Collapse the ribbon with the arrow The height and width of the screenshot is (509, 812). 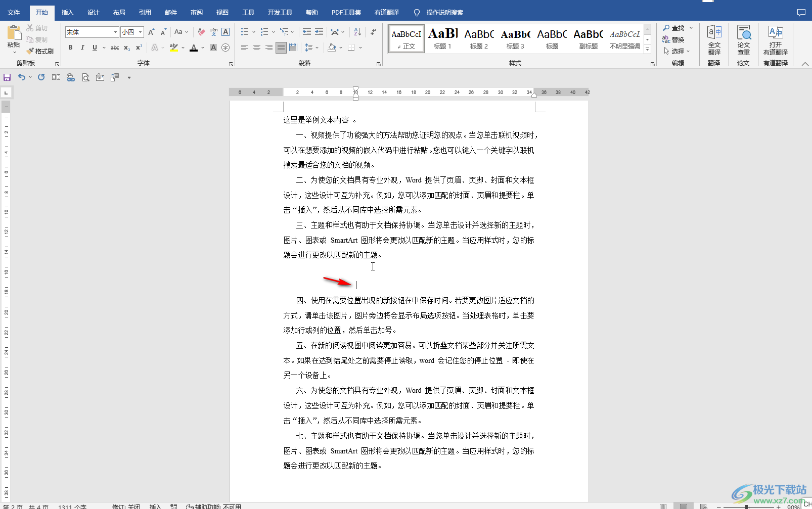pos(805,64)
